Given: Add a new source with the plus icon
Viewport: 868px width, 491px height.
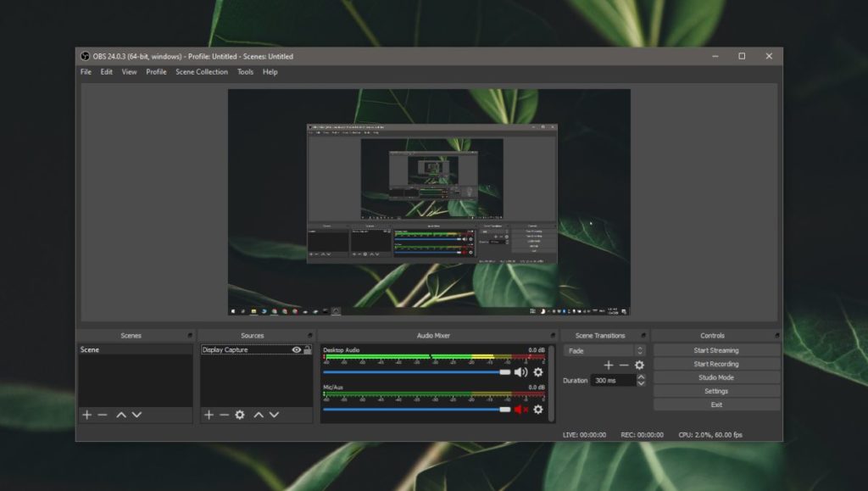Looking at the screenshot, I should (x=209, y=415).
